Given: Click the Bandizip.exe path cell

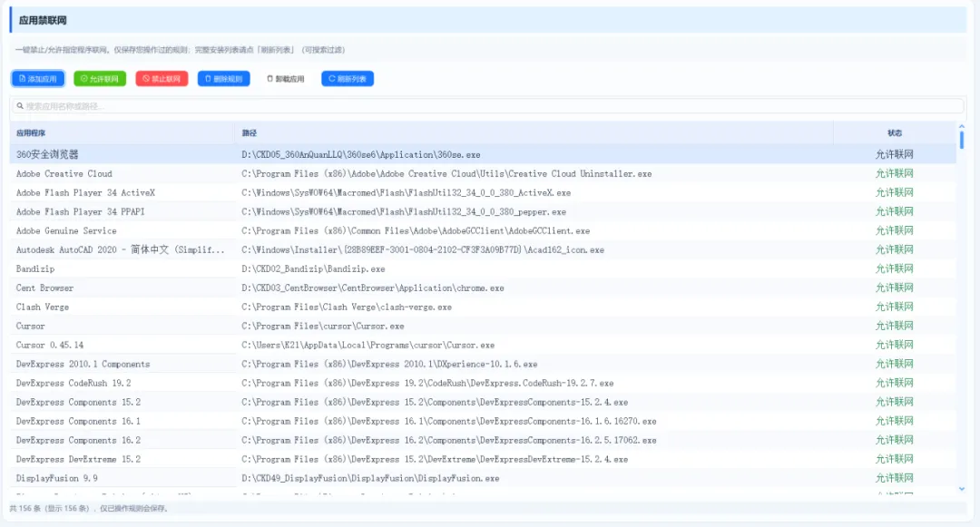Looking at the screenshot, I should tap(313, 269).
